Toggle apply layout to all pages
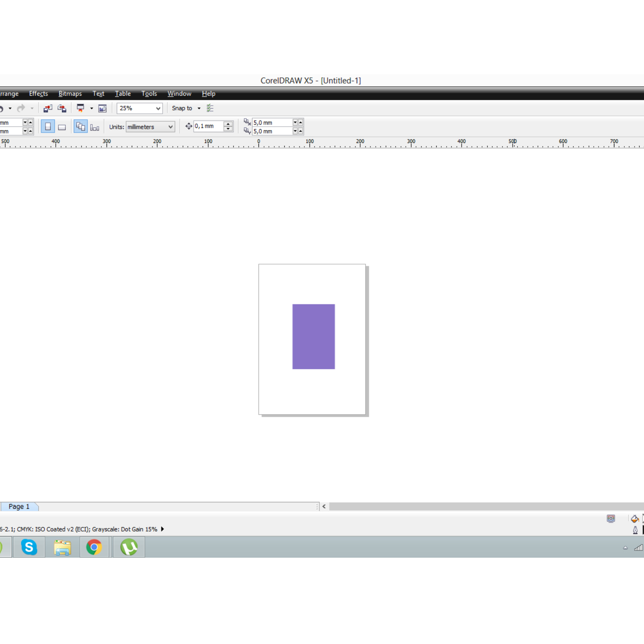This screenshot has height=644, width=644. pyautogui.click(x=80, y=127)
